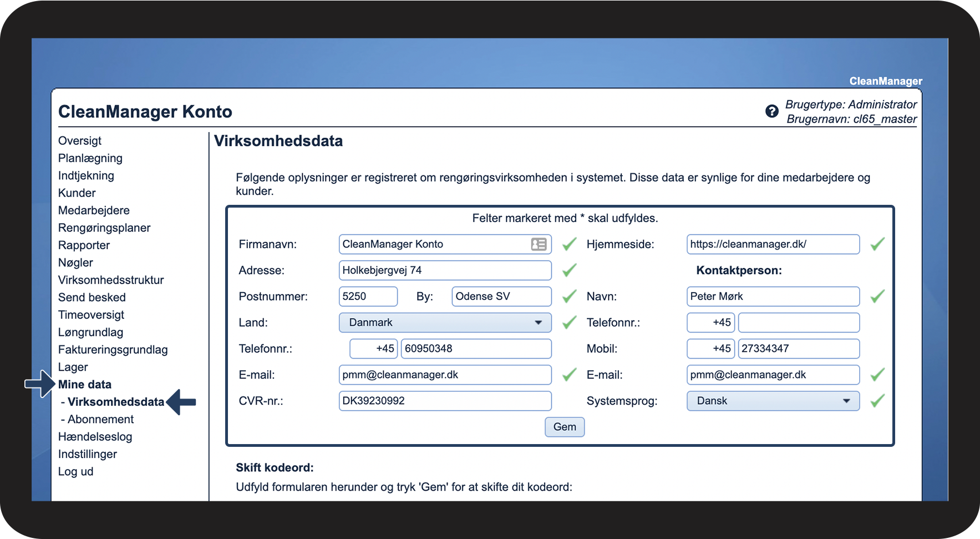The height and width of the screenshot is (539, 980).
Task: Click Log ud in the sidebar
Action: pos(76,471)
